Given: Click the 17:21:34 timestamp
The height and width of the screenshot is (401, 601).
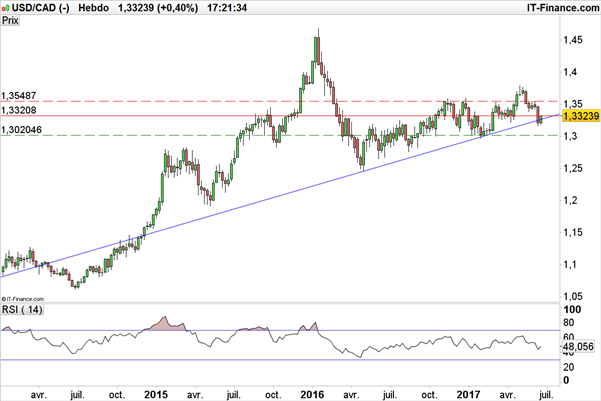Looking at the screenshot, I should click(227, 8).
